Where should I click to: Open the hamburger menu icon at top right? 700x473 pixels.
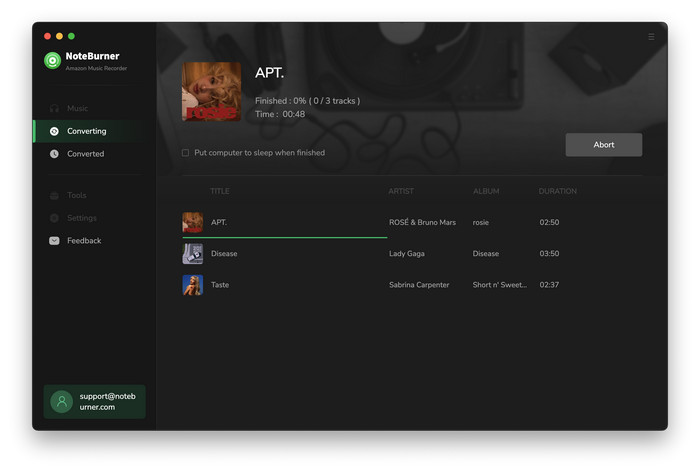[x=651, y=37]
